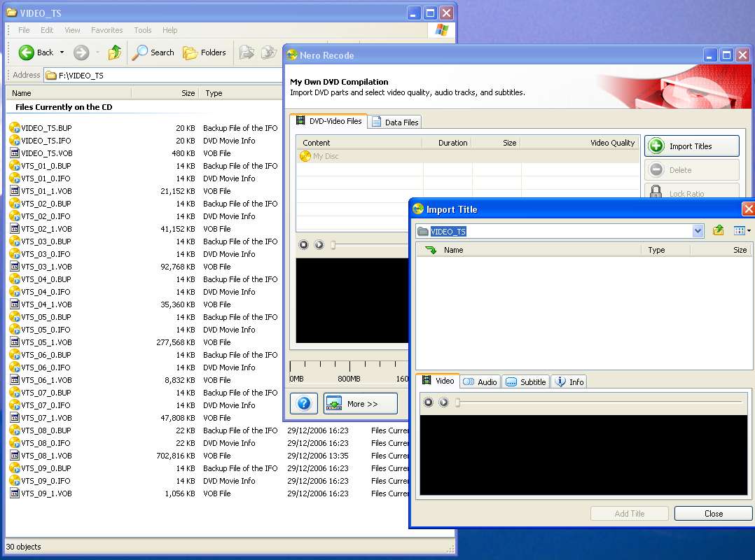Click the Close button in Import Title
Screen dimensions: 755x560
click(x=713, y=514)
